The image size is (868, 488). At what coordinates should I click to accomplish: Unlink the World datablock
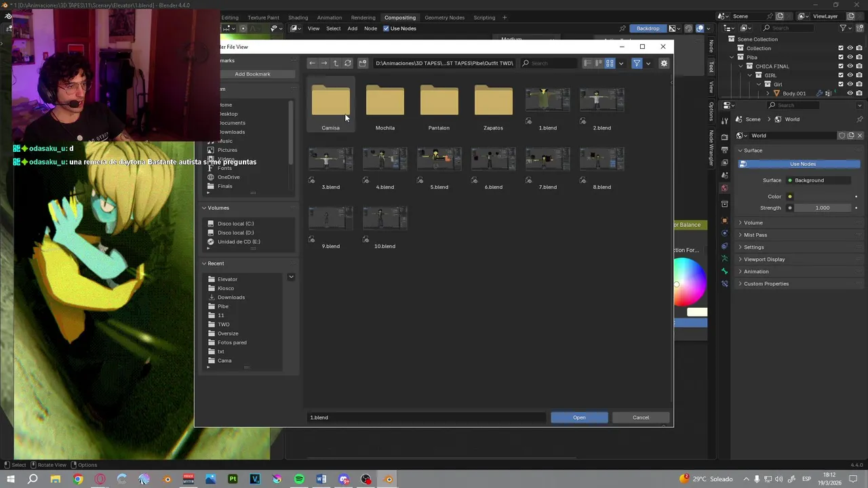pos(860,136)
